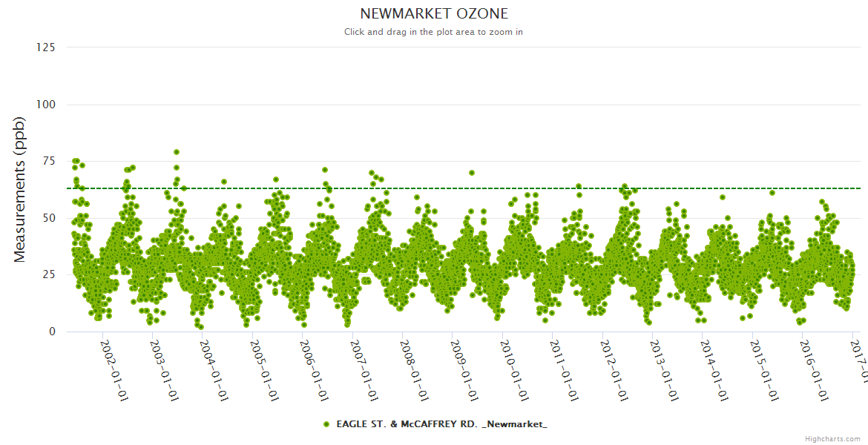Click the 75 y-axis tick label
This screenshot has width=868, height=445.
[48, 161]
